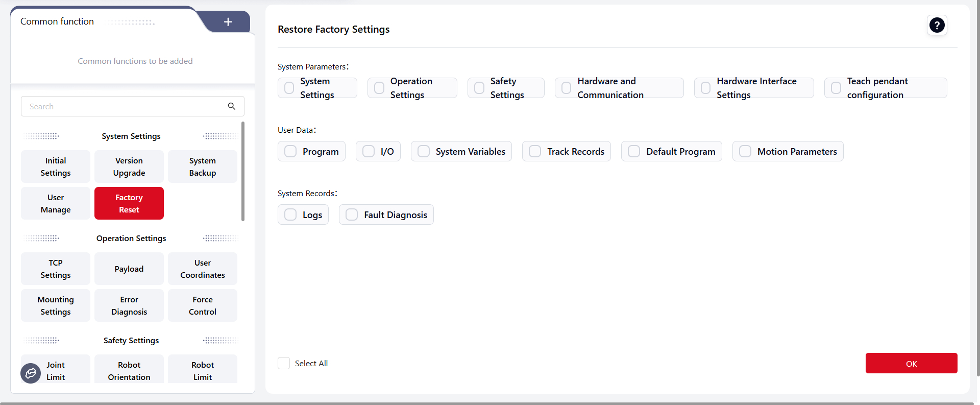Tick the Track Records checkbox

[535, 151]
